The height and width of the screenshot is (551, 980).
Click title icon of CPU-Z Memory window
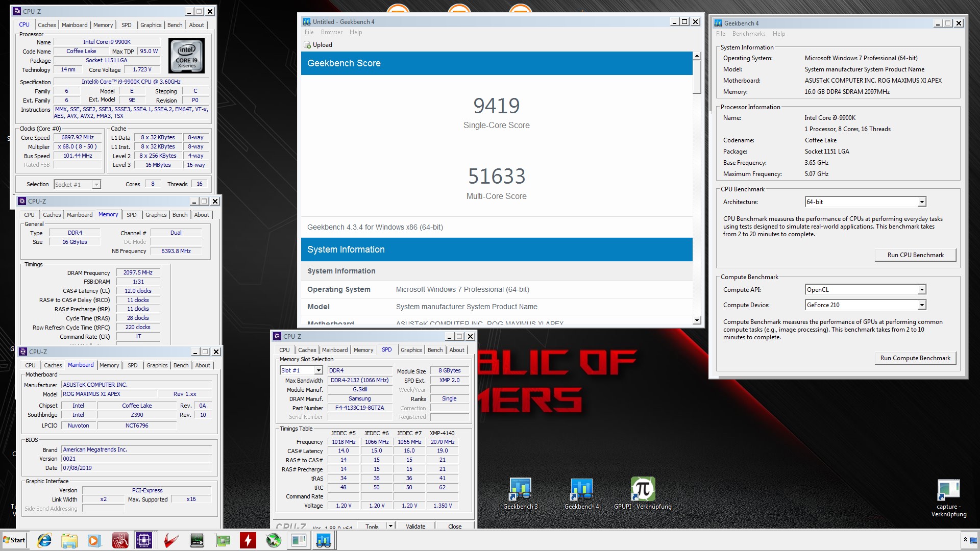click(22, 202)
